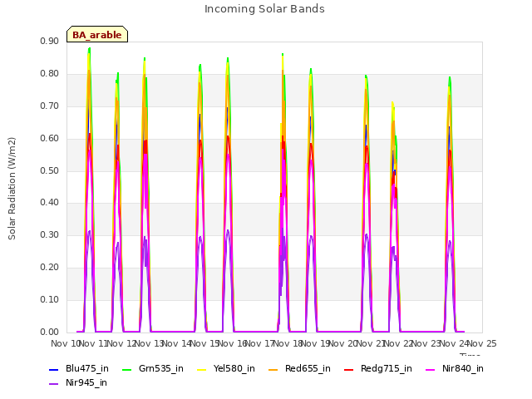Click the 0.80 y-axis tick label
Image resolution: width=532 pixels, height=399 pixels.
pos(50,74)
